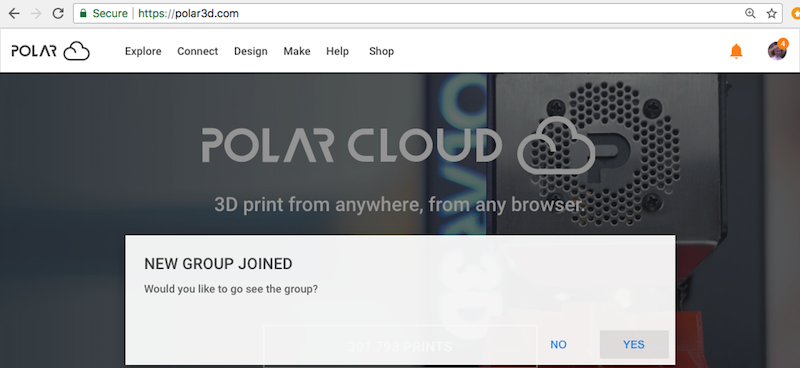Reload the page with the refresh icon
This screenshot has height=368, width=800.
click(x=58, y=14)
